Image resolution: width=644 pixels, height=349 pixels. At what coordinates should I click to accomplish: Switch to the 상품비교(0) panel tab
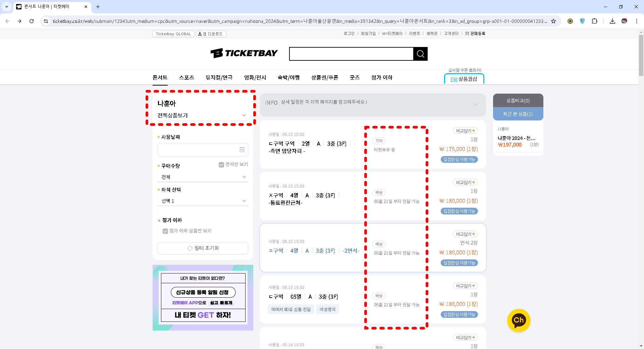pos(518,101)
